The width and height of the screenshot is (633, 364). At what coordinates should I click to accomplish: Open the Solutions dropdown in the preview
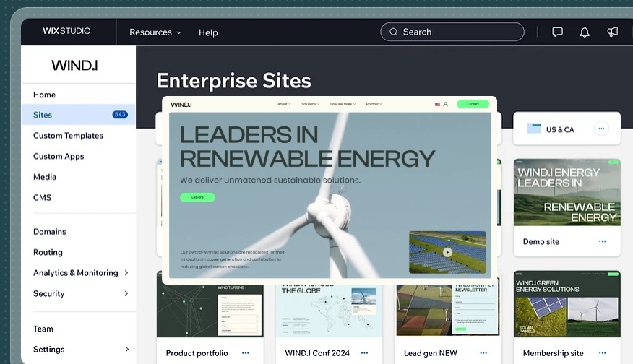[311, 104]
